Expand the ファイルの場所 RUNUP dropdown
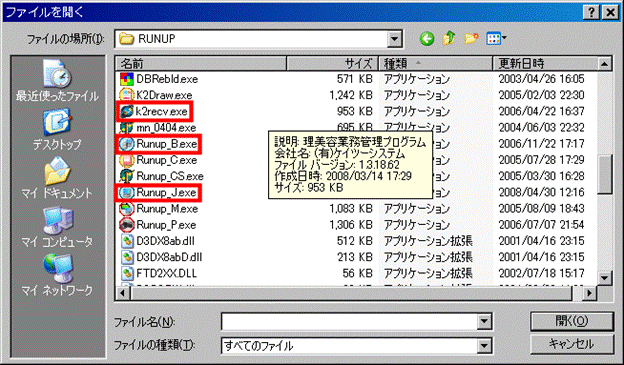 pyautogui.click(x=394, y=39)
